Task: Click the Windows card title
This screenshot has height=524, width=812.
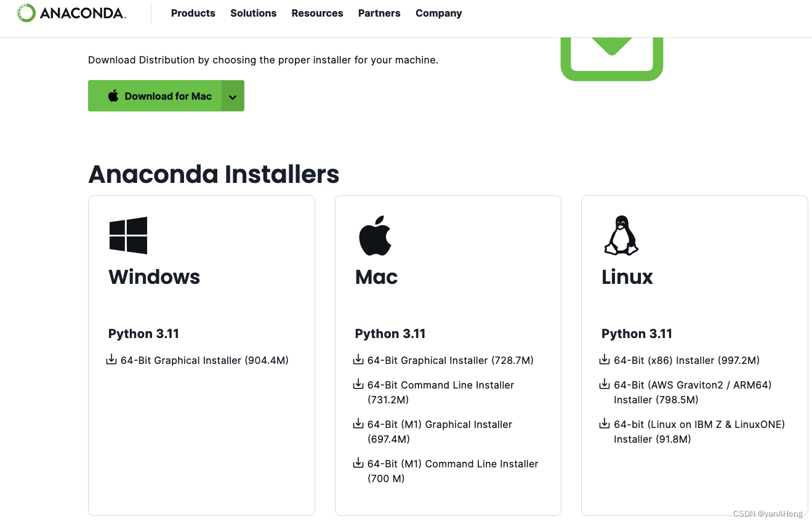Action: click(155, 277)
